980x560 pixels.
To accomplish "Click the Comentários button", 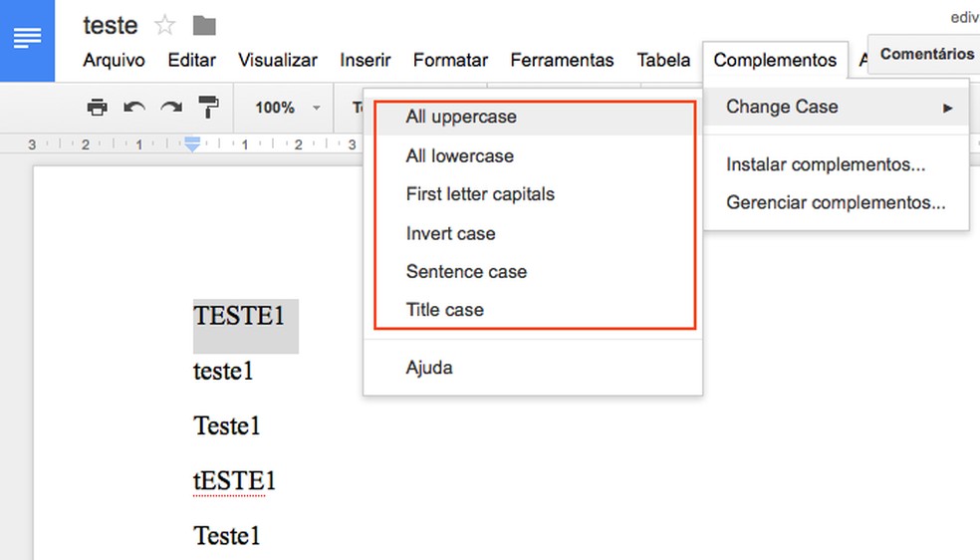I will [x=926, y=54].
